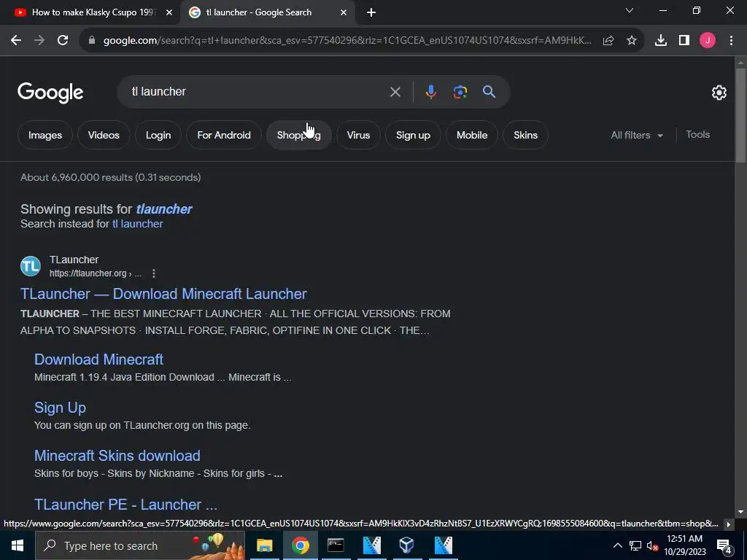
Task: Select the Shopping filter chip
Action: (x=298, y=135)
